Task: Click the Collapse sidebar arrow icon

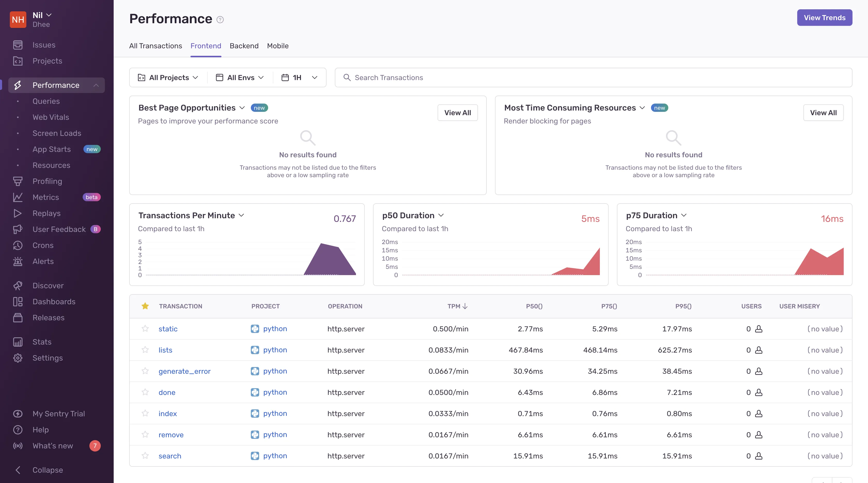Action: tap(18, 470)
